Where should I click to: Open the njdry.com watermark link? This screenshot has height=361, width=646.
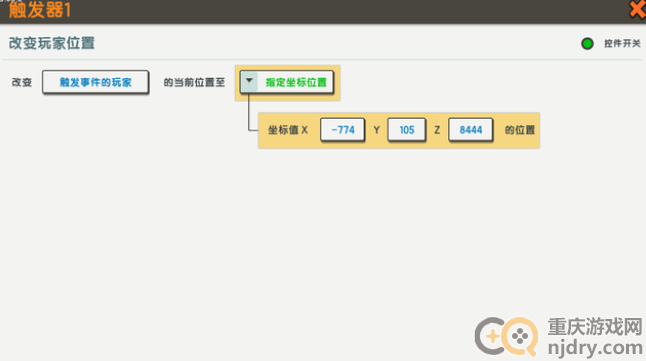pos(595,348)
